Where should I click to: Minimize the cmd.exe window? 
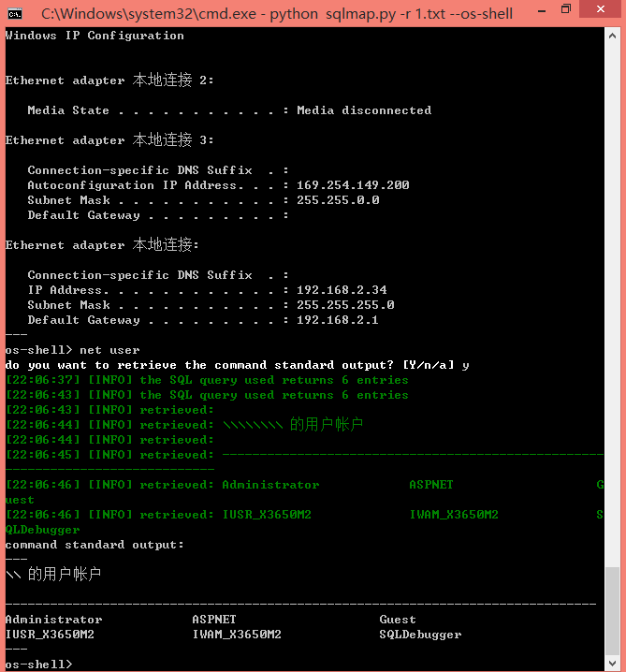tap(542, 11)
